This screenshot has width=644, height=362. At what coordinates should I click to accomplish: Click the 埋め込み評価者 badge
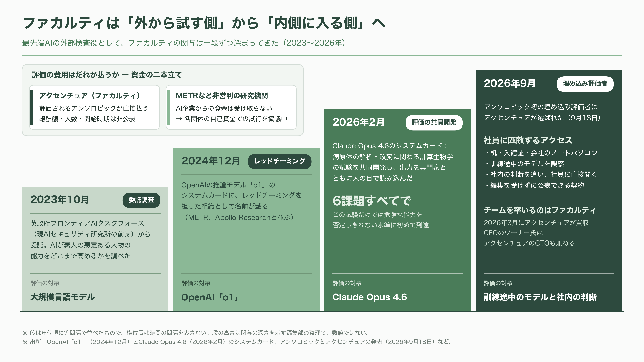585,84
